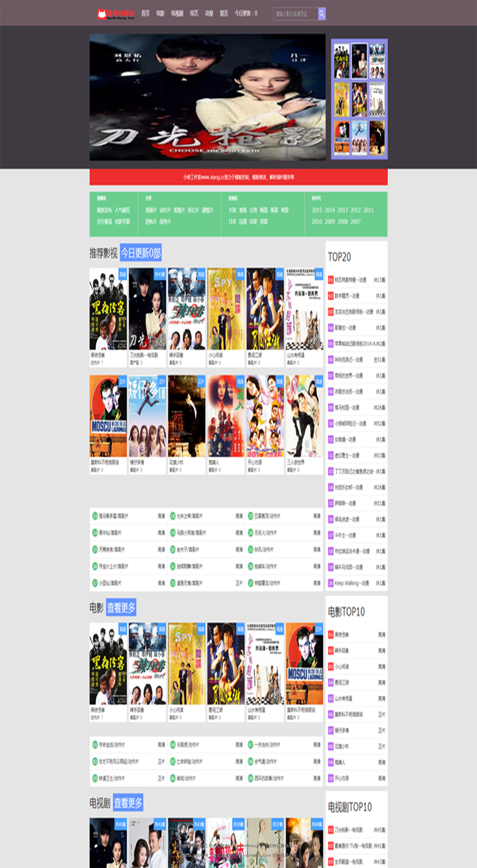Open the large 刀光枪影 banner image
This screenshot has width=477, height=868.
[207, 97]
